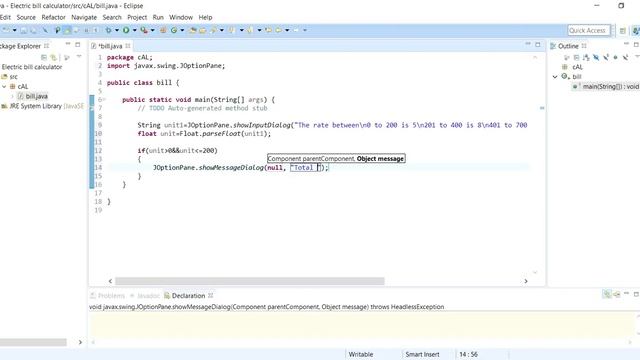Expand the bill.java tree node
The width and height of the screenshot is (640, 360).
(12, 96)
